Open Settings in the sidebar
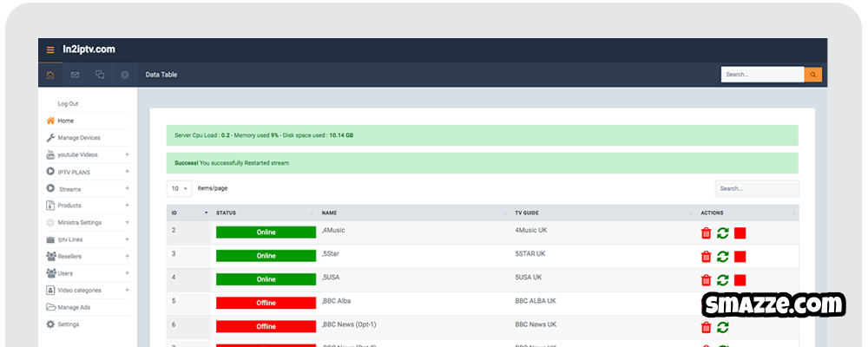Screen dimensions: 868x347 point(69,324)
